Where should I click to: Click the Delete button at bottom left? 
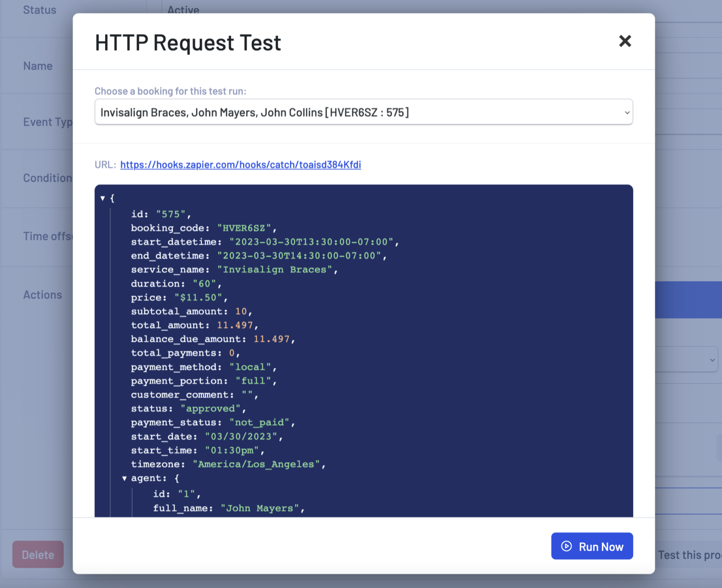point(38,554)
